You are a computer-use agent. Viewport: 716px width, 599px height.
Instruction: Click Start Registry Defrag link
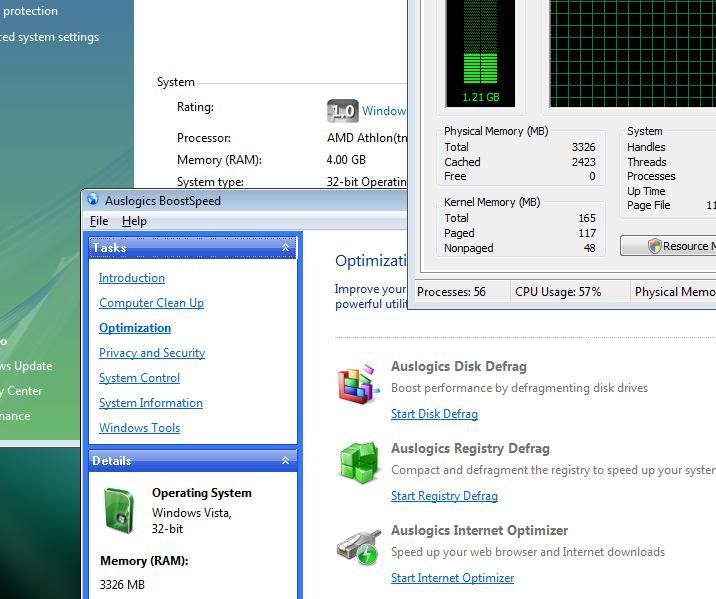pos(444,496)
